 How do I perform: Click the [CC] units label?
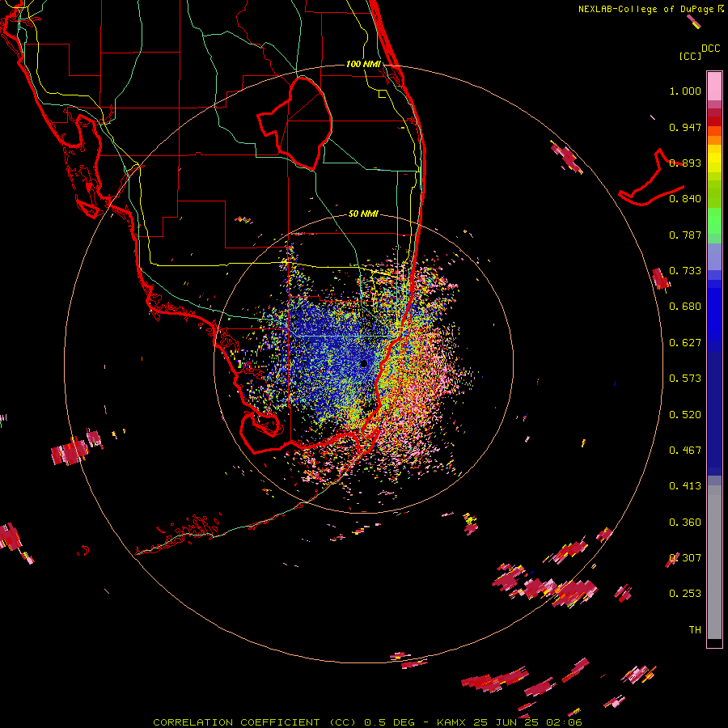[690, 56]
